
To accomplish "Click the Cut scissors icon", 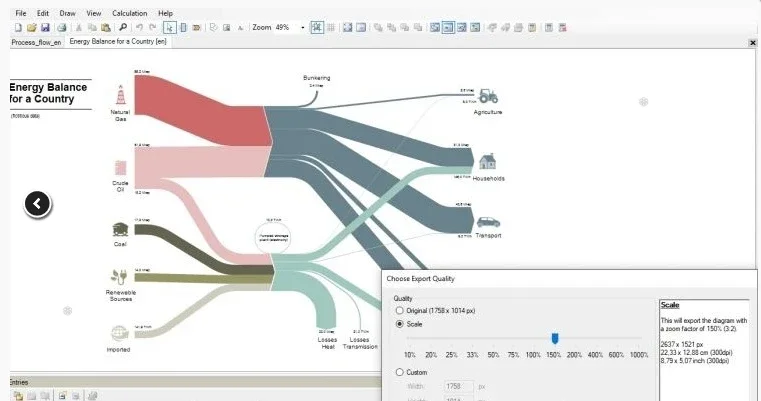I will (x=79, y=28).
